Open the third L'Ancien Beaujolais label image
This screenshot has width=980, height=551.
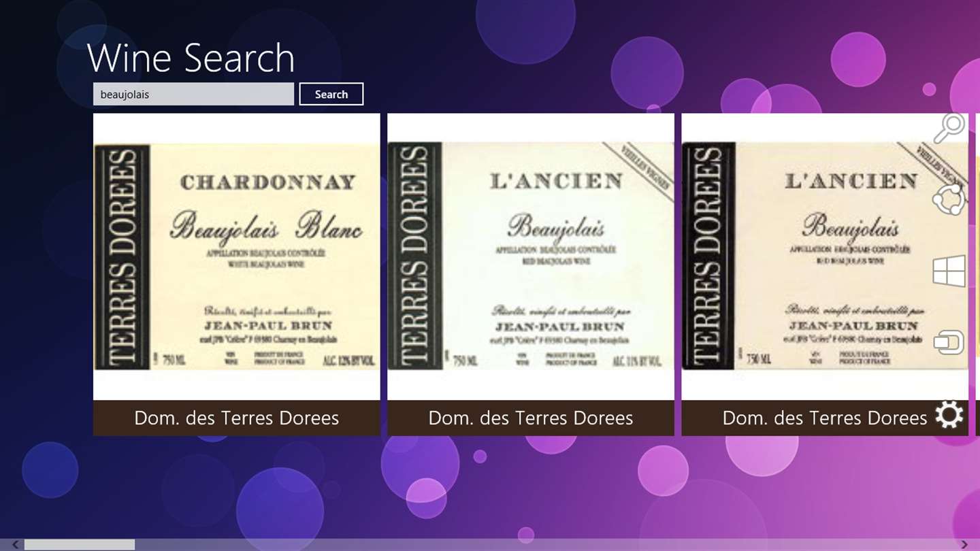[x=825, y=256]
